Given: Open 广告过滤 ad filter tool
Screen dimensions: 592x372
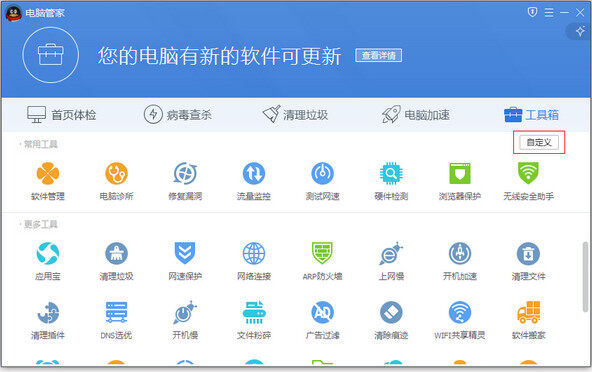Looking at the screenshot, I should coord(322,320).
